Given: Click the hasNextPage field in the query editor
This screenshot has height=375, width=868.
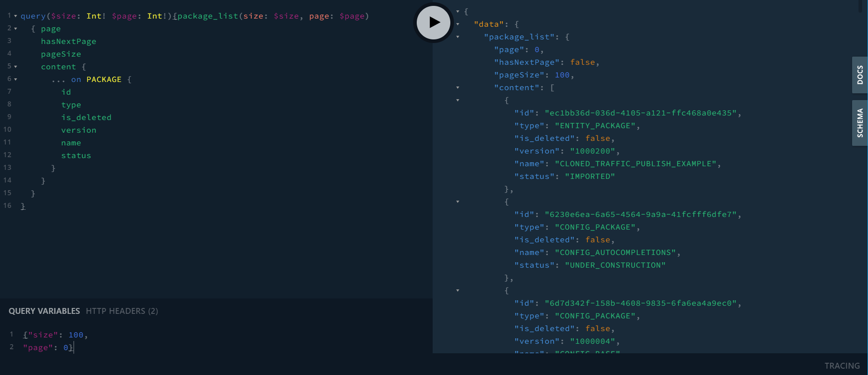Looking at the screenshot, I should coord(68,41).
